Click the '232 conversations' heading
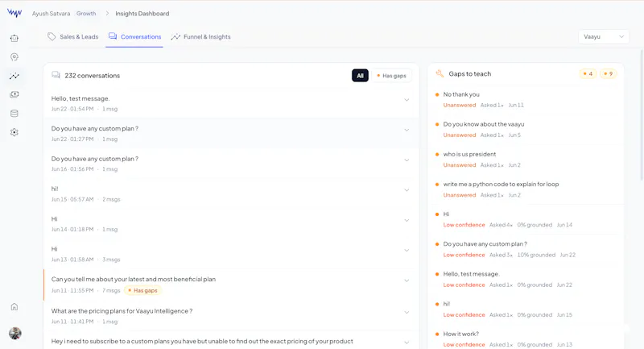This screenshot has height=349, width=644. (93, 76)
